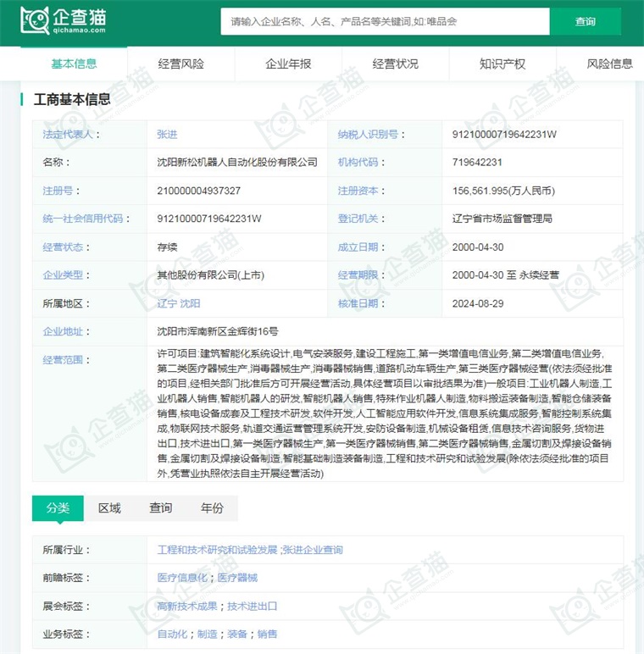
Task: Select the 经营状况 tab
Action: (x=395, y=64)
